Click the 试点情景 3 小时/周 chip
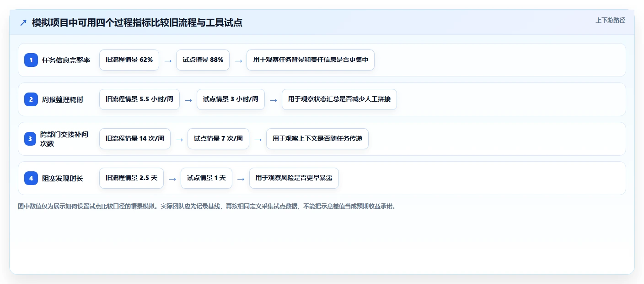644x284 pixels. point(231,99)
